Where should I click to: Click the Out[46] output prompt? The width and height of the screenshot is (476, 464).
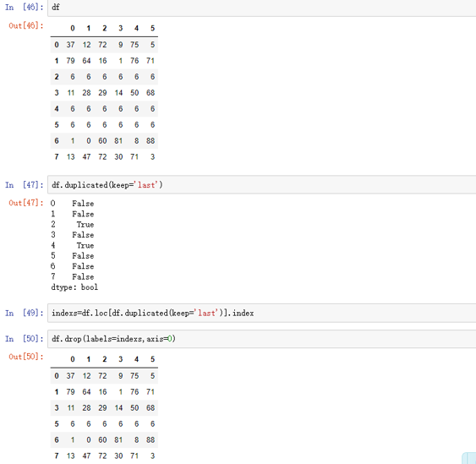click(26, 26)
